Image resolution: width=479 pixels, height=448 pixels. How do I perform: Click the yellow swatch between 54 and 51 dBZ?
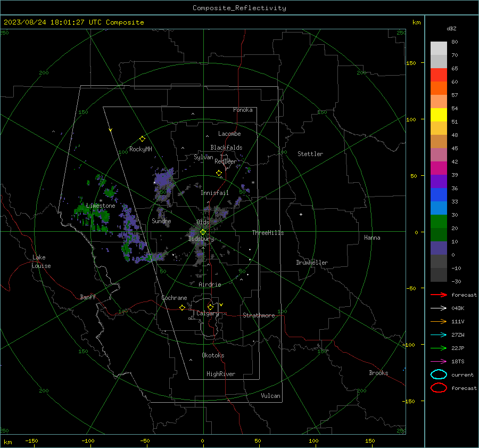tap(439, 115)
